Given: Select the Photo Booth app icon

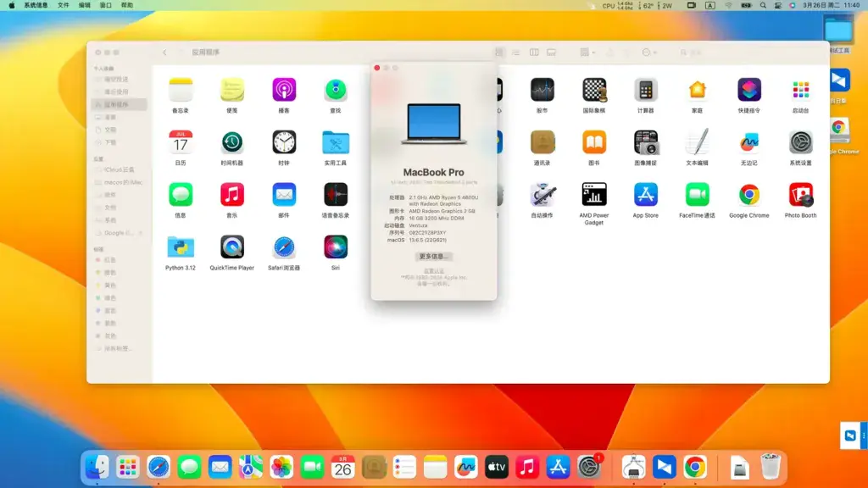Looking at the screenshot, I should pyautogui.click(x=800, y=195).
